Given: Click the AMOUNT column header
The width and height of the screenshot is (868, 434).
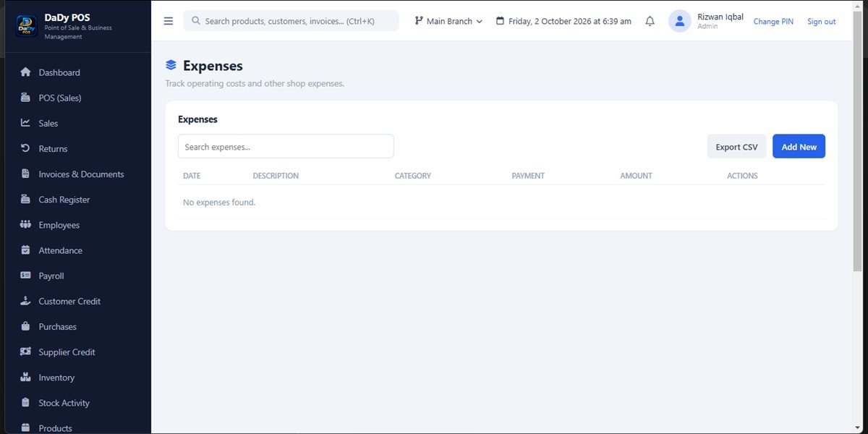Looking at the screenshot, I should (x=636, y=176).
